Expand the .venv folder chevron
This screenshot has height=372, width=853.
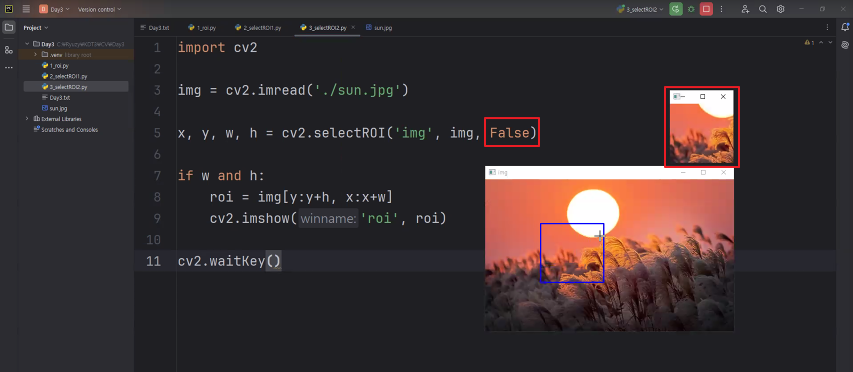point(35,54)
